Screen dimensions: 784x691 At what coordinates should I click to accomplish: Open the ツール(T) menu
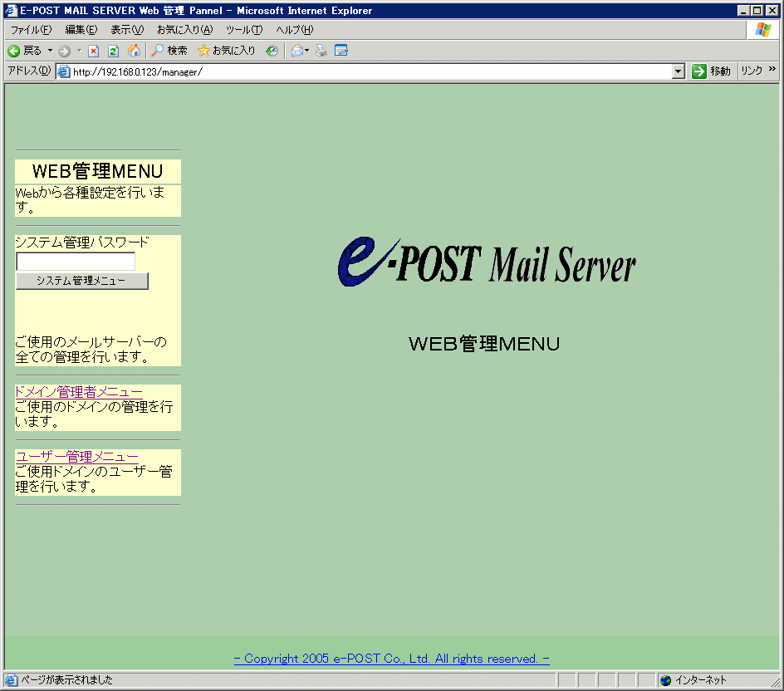[x=244, y=30]
